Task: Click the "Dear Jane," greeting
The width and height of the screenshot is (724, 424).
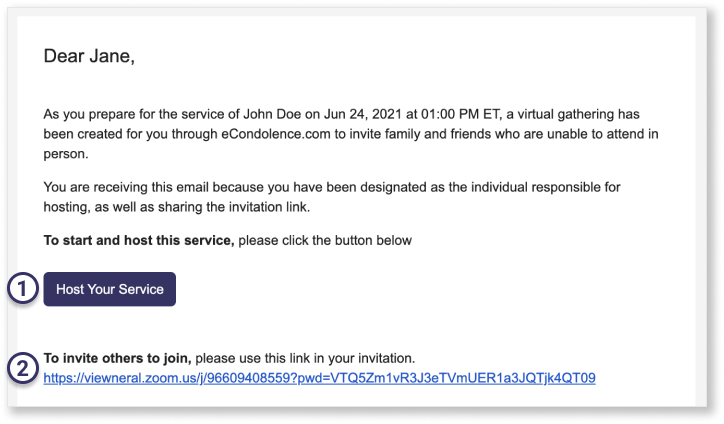Action: pyautogui.click(x=89, y=56)
